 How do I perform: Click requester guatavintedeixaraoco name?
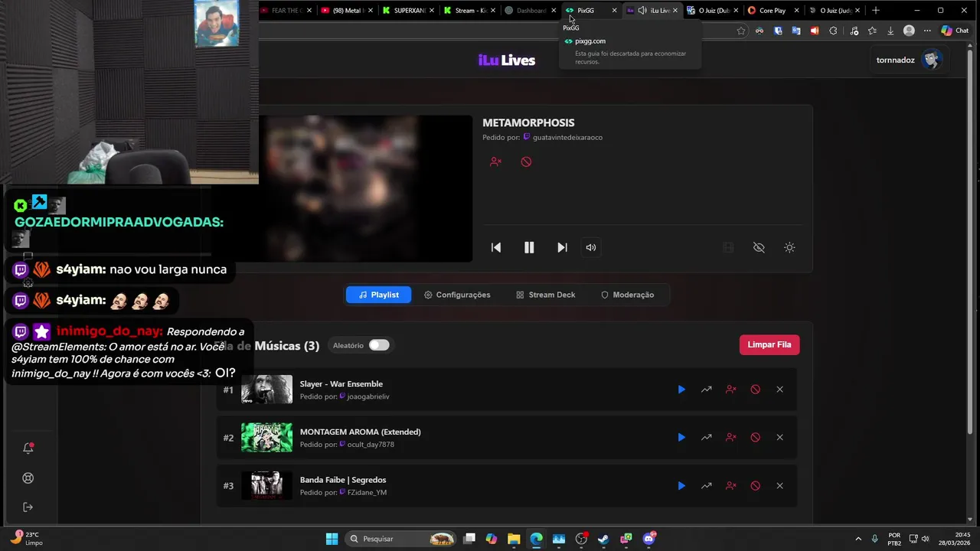(x=567, y=138)
